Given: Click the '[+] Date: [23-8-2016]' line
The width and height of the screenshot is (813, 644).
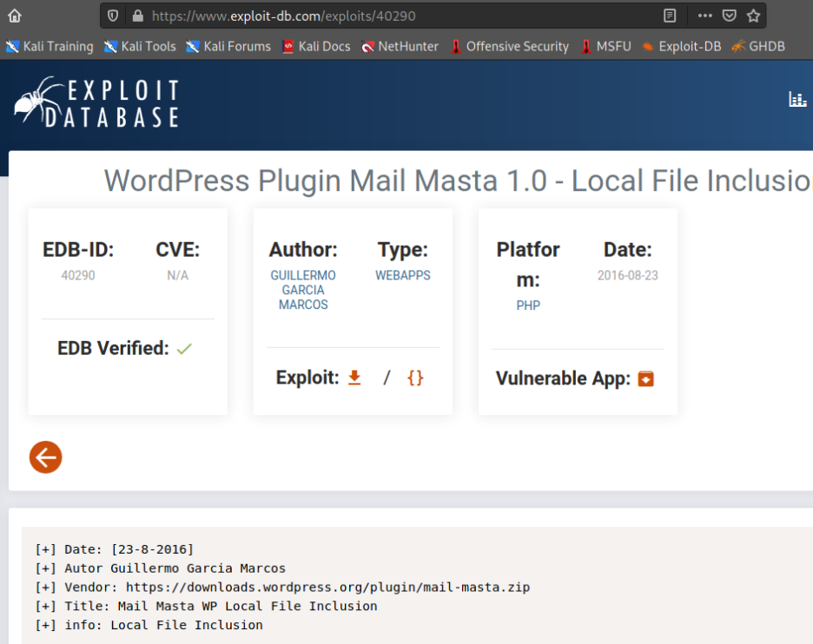Looking at the screenshot, I should tap(114, 549).
